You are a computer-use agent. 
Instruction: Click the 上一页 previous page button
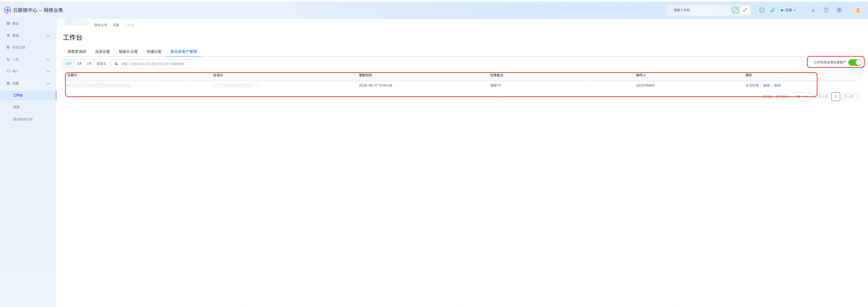[x=821, y=97]
